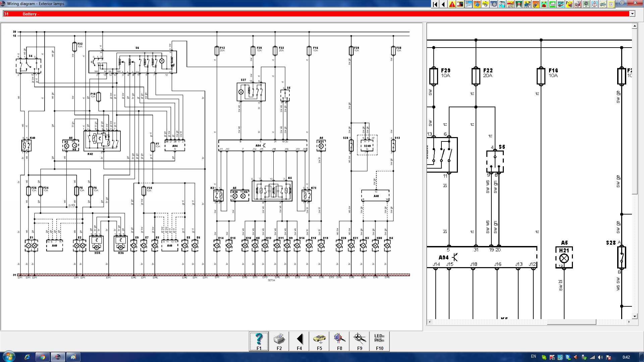Open the timing gears icon

point(502,4)
